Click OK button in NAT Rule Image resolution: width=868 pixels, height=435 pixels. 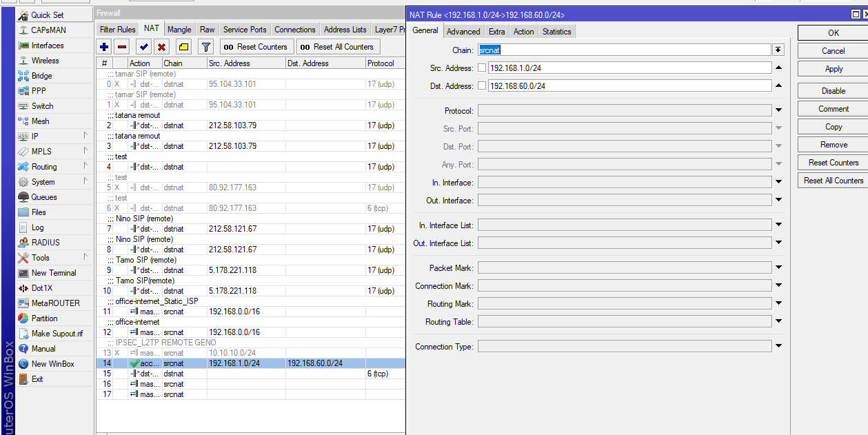(x=834, y=33)
